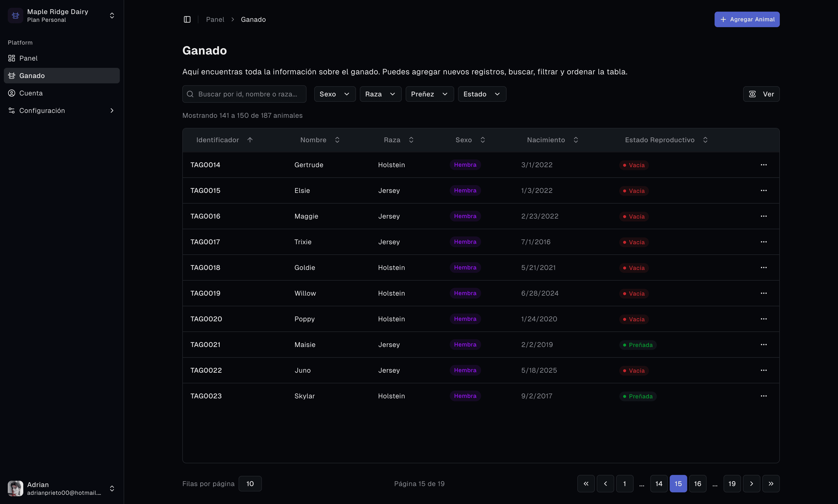Click the Panel breadcrumb link
Screen dimensions: 838x504
click(215, 19)
